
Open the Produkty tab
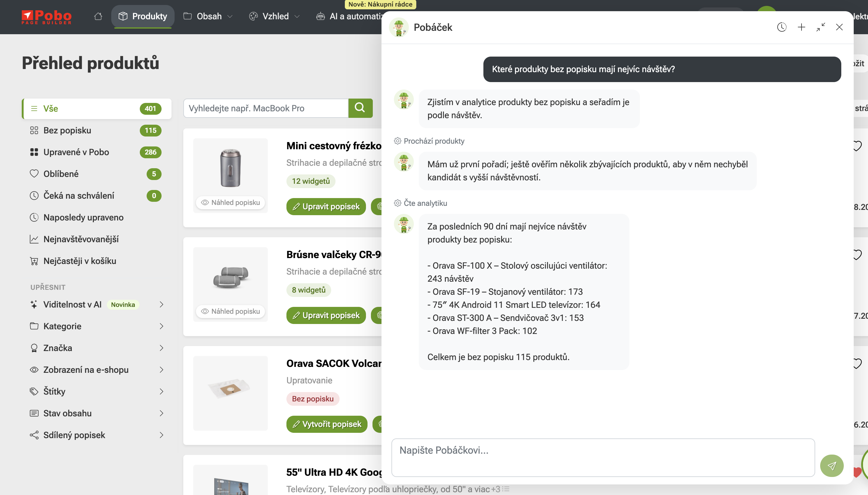[x=143, y=16]
